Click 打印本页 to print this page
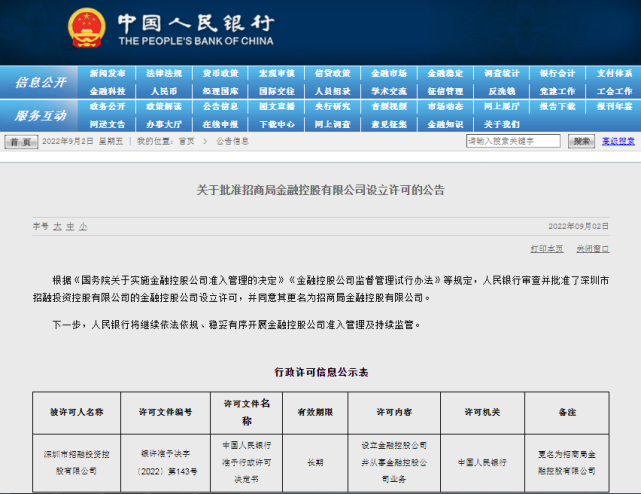Viewport: 641px width, 494px height. [545, 247]
